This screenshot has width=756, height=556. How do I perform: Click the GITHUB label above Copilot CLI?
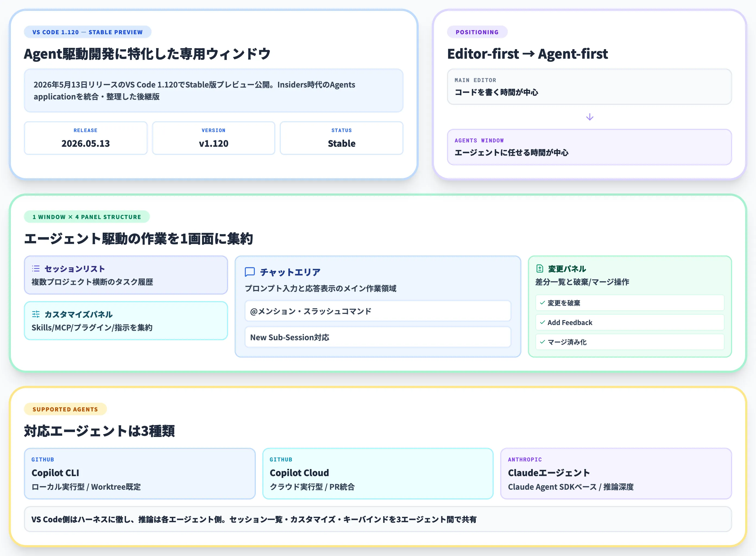[43, 460]
